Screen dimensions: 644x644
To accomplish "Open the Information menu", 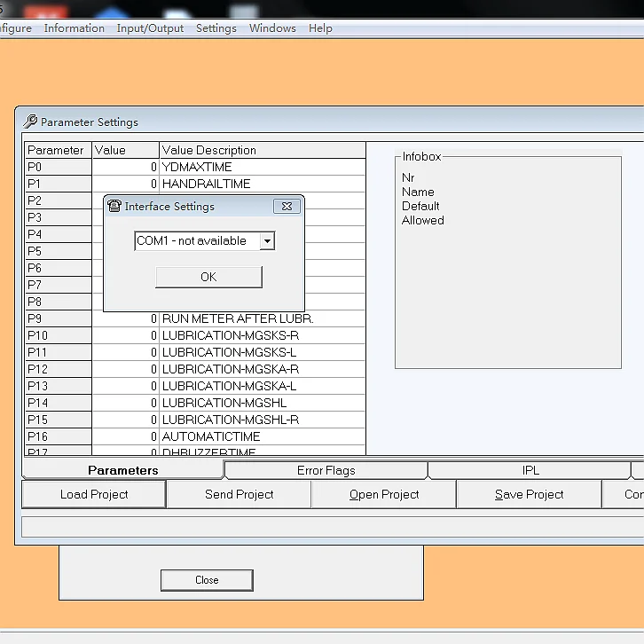I will coord(75,28).
